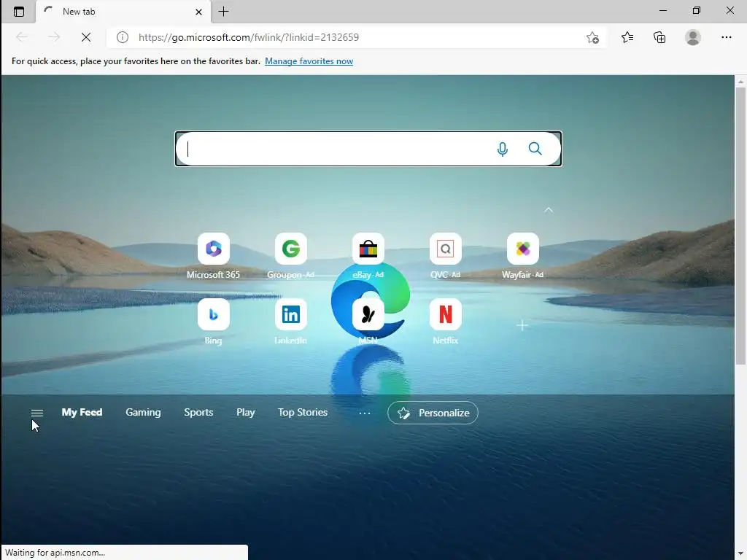This screenshot has width=747, height=560.
Task: Open the Netflix quick link
Action: click(446, 322)
